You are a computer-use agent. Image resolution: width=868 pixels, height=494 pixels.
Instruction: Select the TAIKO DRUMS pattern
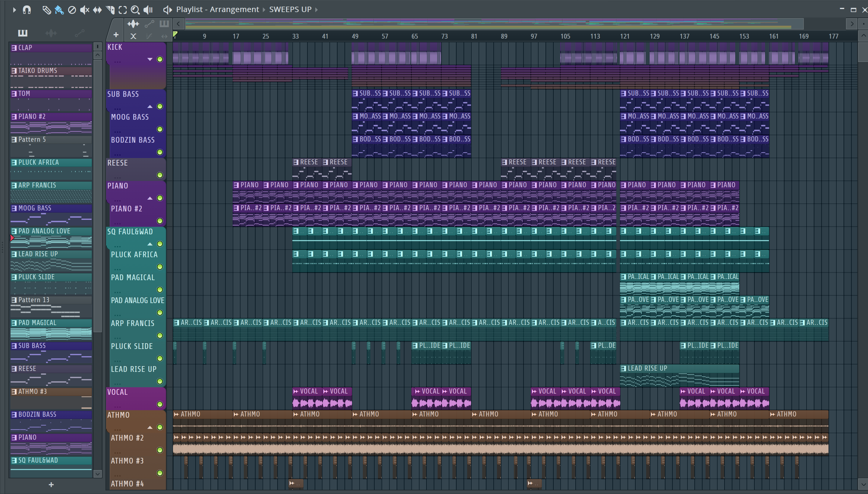[x=51, y=77]
